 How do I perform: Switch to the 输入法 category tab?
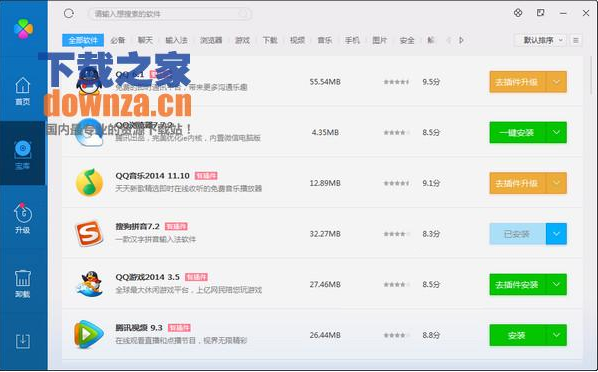pos(176,40)
